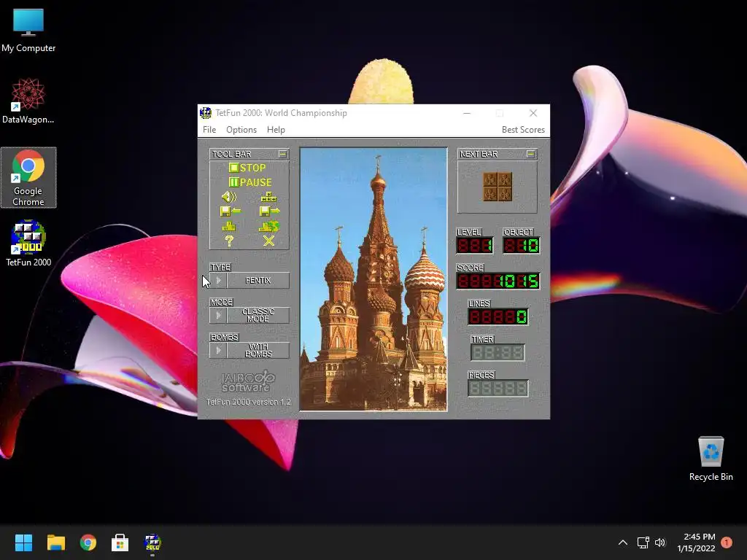Close the TetFun 2000 window
The image size is (747, 560).
(x=533, y=113)
